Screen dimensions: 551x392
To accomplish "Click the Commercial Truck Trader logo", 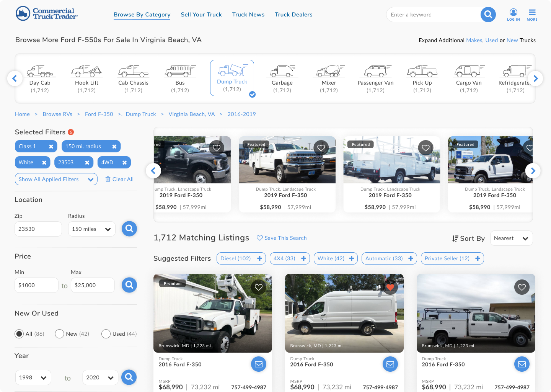I will tap(47, 14).
